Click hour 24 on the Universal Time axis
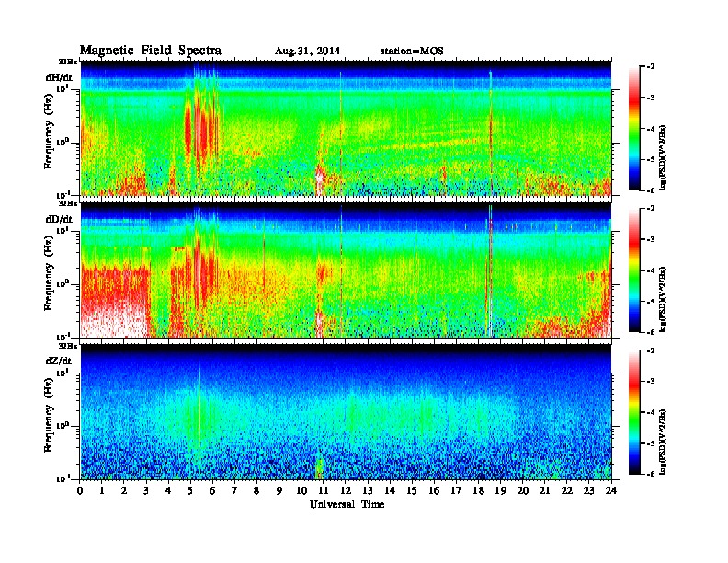The image size is (728, 563). point(611,490)
